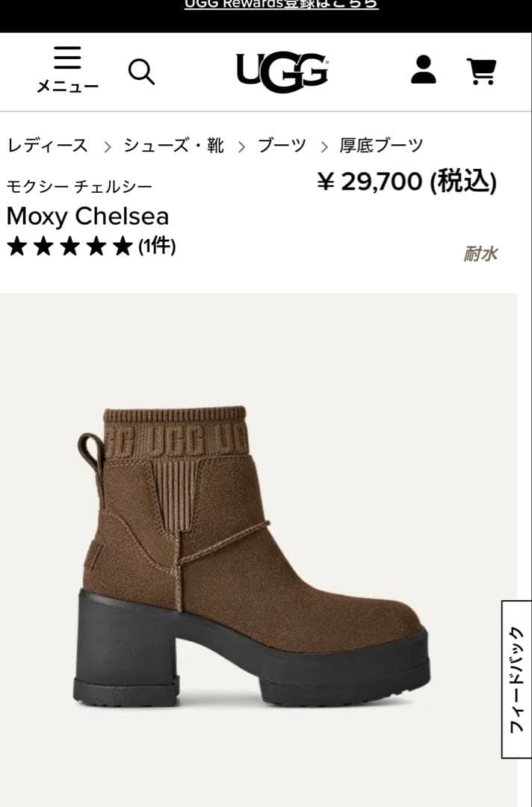Go home via the UGG logo
Viewport: 532px width, 807px height.
(x=282, y=72)
